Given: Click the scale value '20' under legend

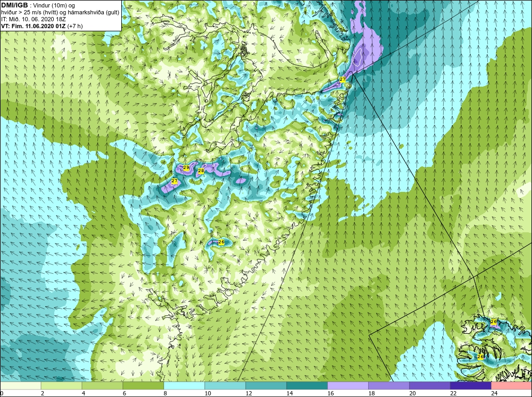Looking at the screenshot, I should tap(412, 393).
